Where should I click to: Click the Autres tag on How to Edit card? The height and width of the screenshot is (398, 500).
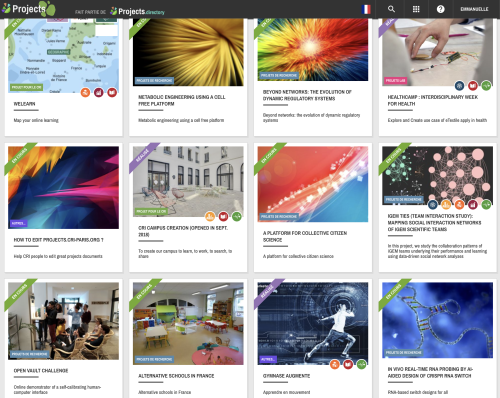click(19, 223)
